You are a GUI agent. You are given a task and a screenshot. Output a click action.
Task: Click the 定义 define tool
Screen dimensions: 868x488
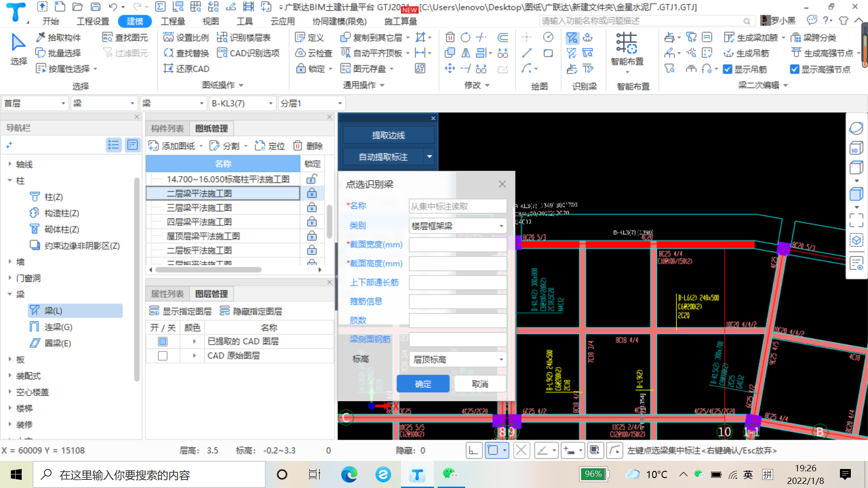(310, 38)
